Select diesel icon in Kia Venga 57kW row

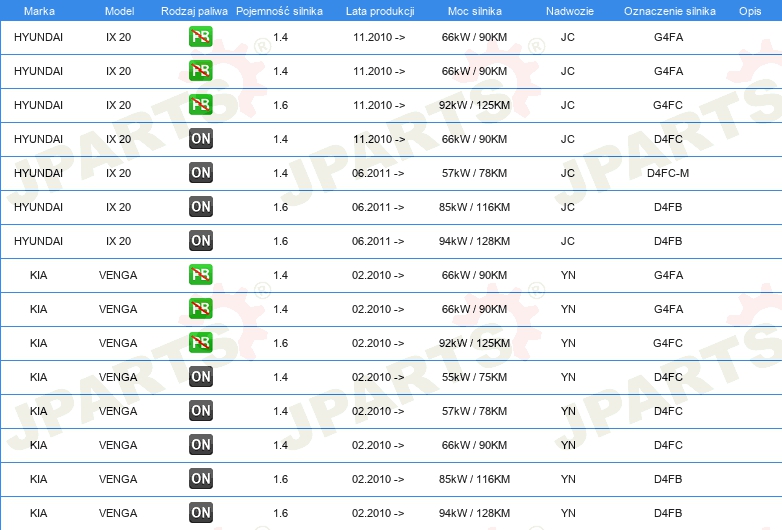[200, 411]
